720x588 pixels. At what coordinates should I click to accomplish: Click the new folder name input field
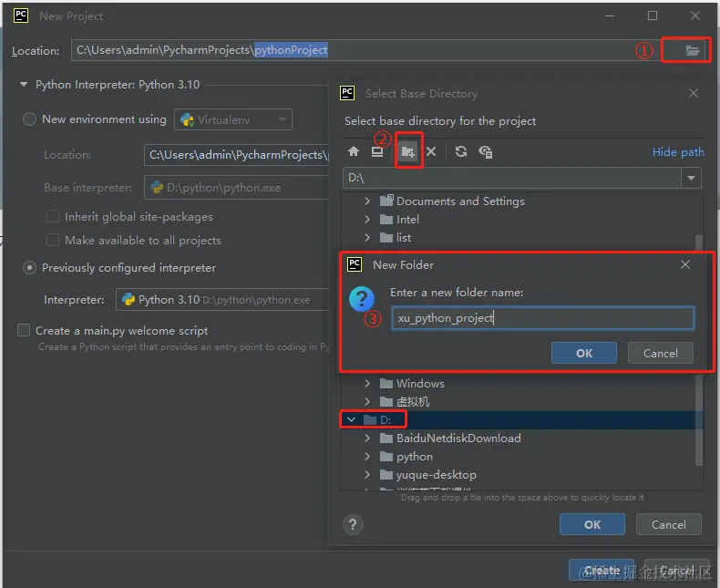coord(543,318)
